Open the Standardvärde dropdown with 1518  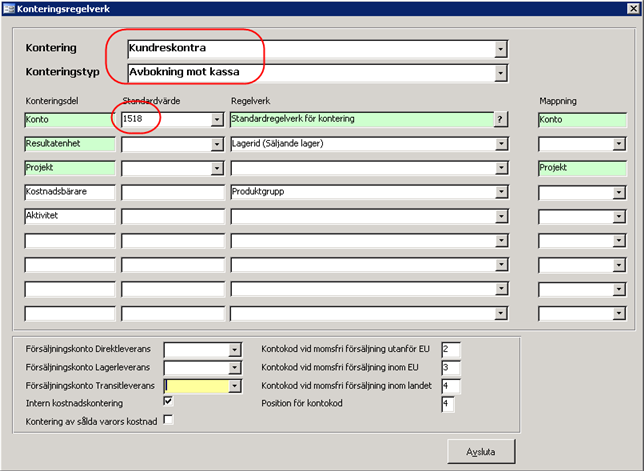point(217,120)
